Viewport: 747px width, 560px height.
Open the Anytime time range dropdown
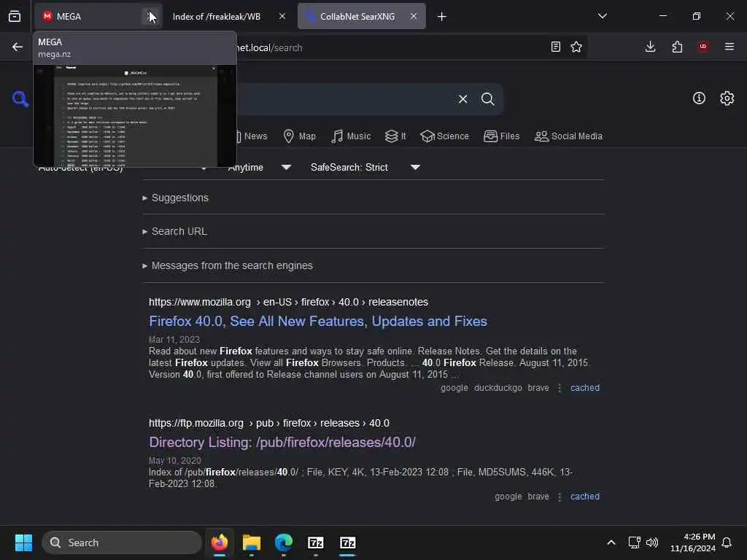(x=260, y=167)
